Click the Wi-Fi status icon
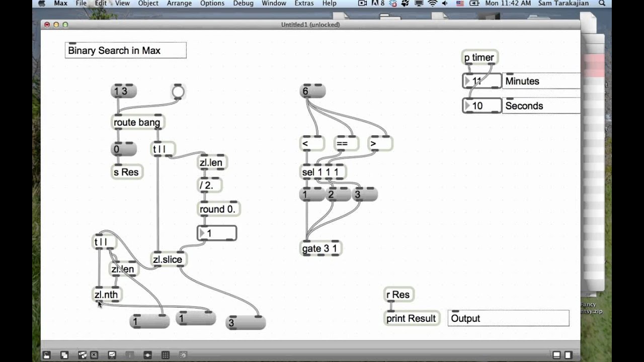This screenshot has width=644, height=362. [x=433, y=4]
